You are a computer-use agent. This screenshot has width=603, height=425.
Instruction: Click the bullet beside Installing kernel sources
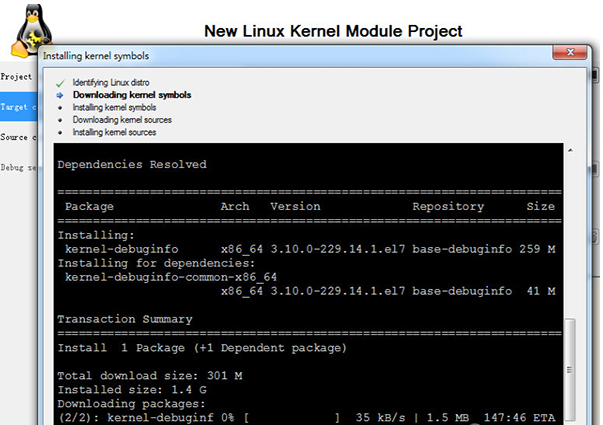60,132
